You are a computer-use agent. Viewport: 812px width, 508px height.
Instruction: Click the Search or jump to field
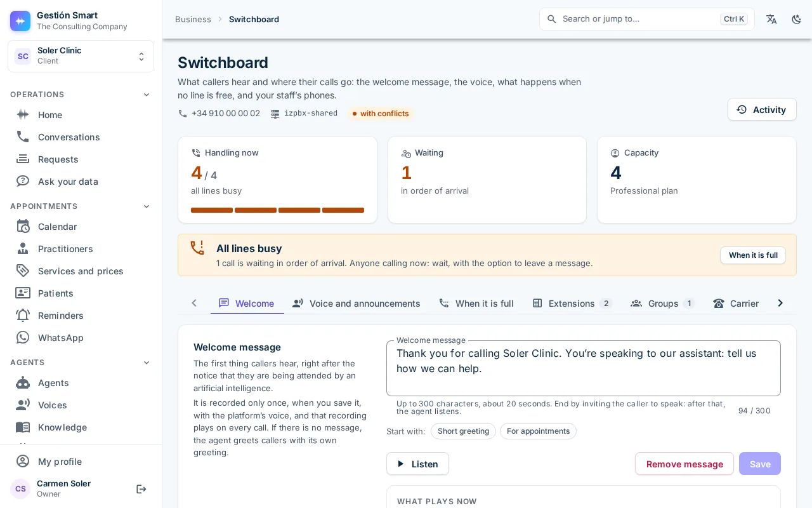click(x=647, y=19)
